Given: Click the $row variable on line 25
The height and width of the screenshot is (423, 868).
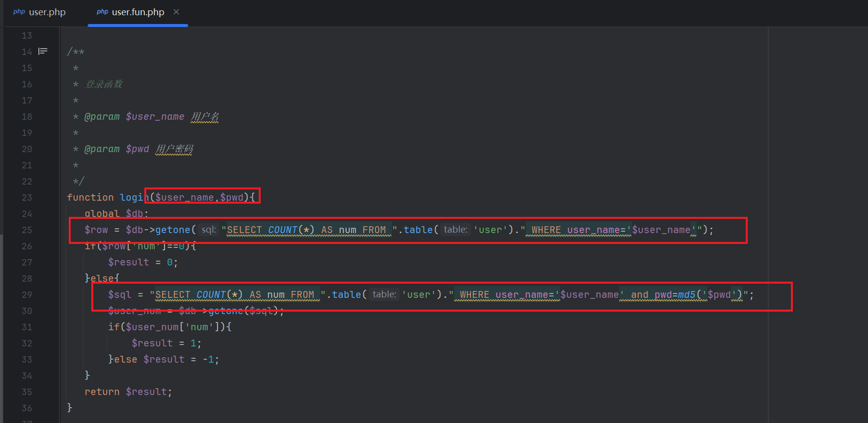Looking at the screenshot, I should (96, 230).
